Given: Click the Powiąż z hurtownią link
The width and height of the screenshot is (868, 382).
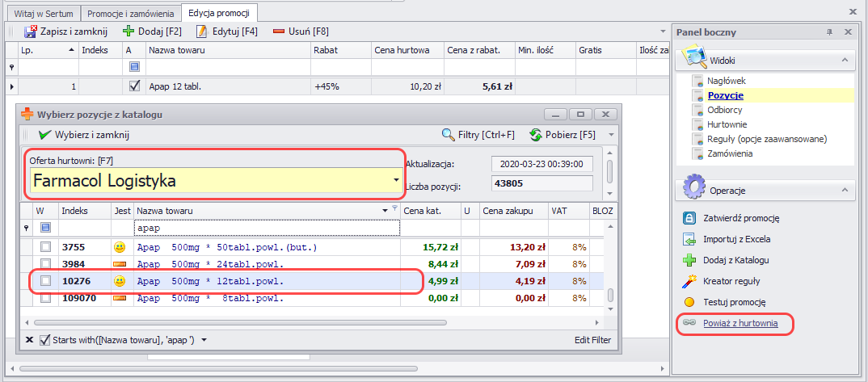Looking at the screenshot, I should pos(739,323).
